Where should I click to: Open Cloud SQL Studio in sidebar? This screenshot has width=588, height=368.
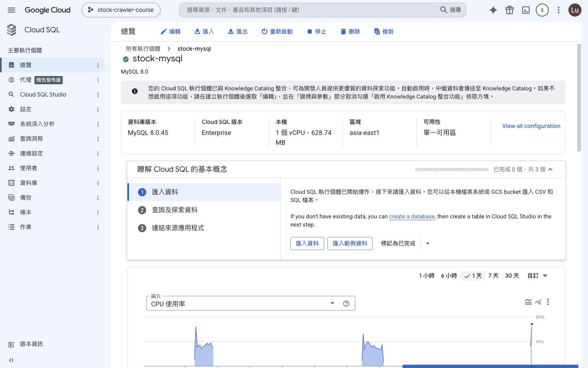click(x=43, y=94)
